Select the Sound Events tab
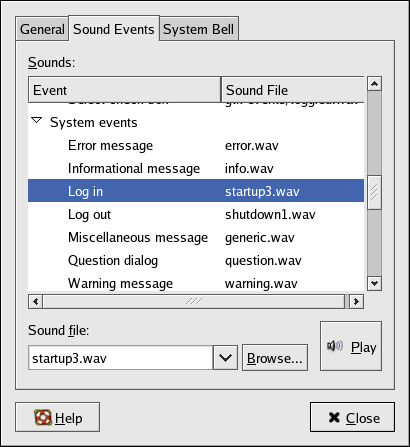The height and width of the screenshot is (447, 410). 114,29
